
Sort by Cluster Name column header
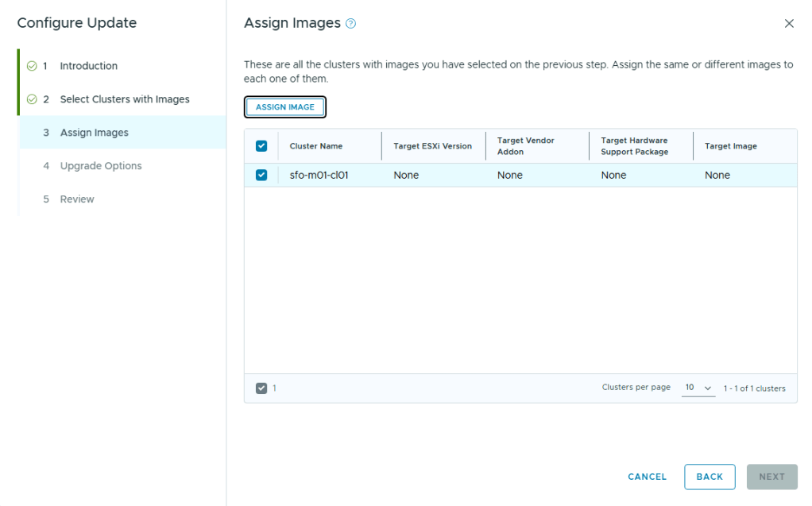(316, 146)
